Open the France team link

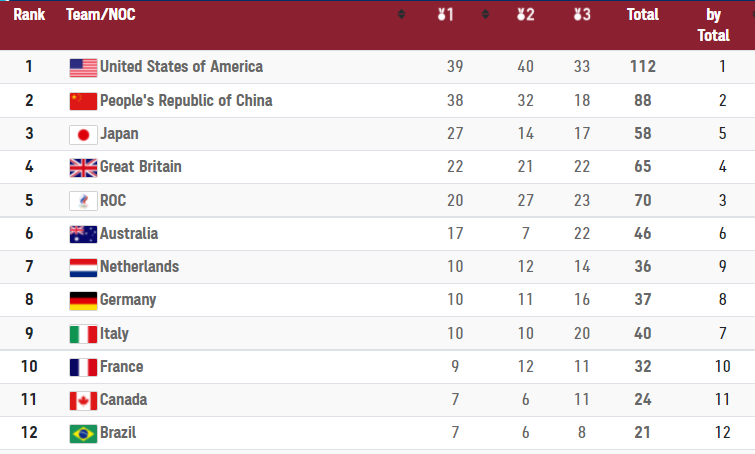click(121, 366)
